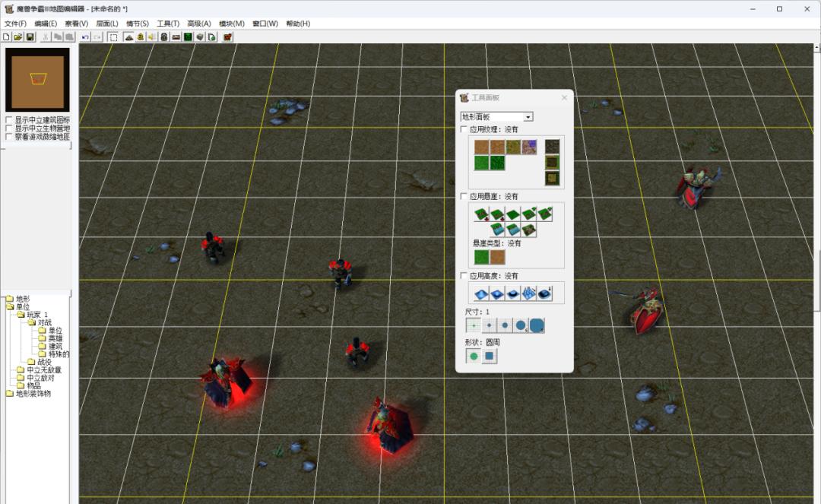This screenshot has width=821, height=504.
Task: Select the square brush shape icon
Action: 490,356
